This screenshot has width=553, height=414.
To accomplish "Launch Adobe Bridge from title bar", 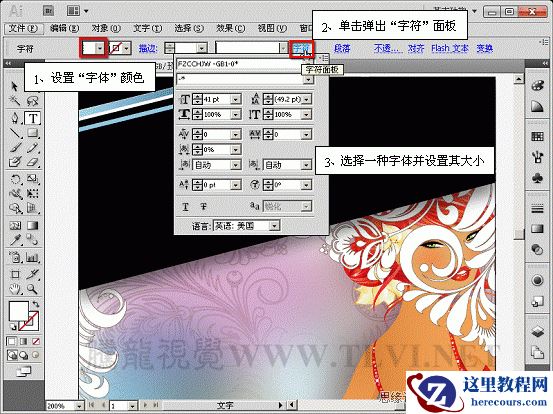I will tap(48, 11).
